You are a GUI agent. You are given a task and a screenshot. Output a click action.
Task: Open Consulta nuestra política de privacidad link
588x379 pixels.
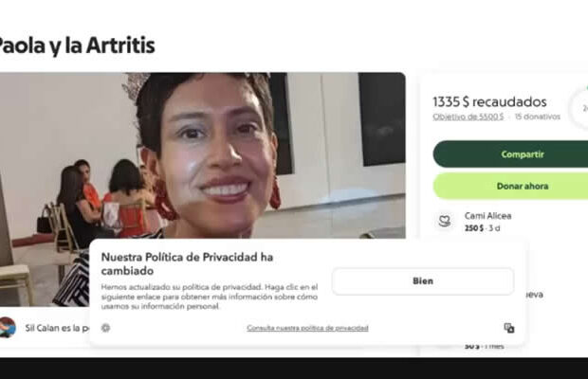pos(307,328)
